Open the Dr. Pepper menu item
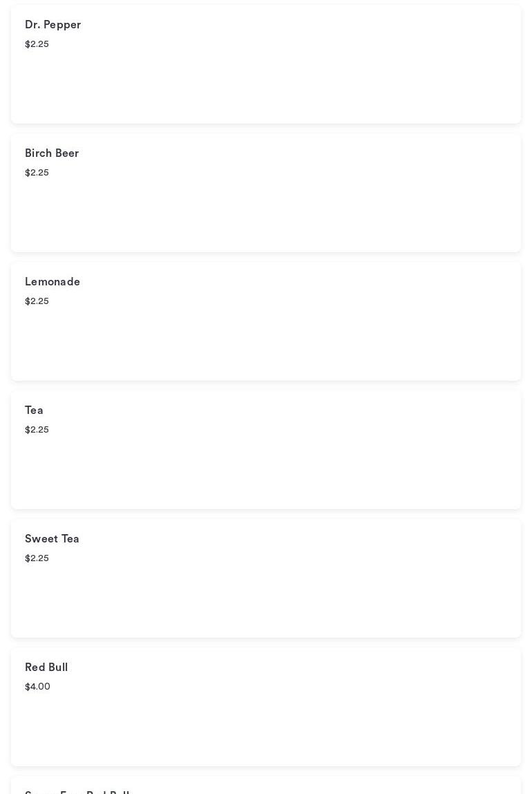 53,25
